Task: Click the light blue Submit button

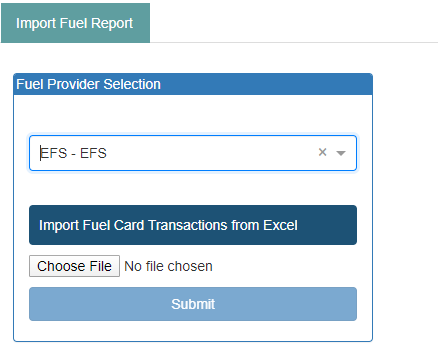Action: pyautogui.click(x=193, y=304)
